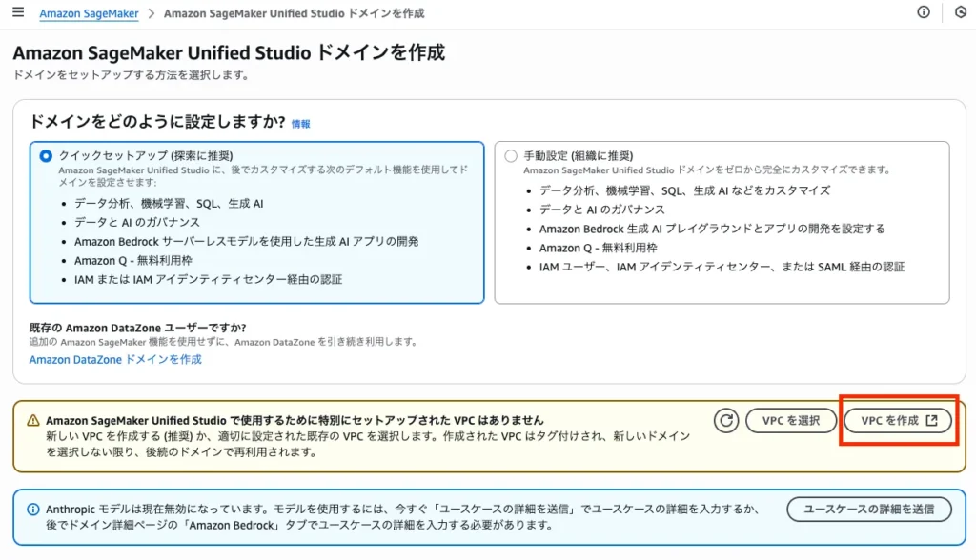
Task: Click the current page breadcrumb item
Action: (x=294, y=14)
